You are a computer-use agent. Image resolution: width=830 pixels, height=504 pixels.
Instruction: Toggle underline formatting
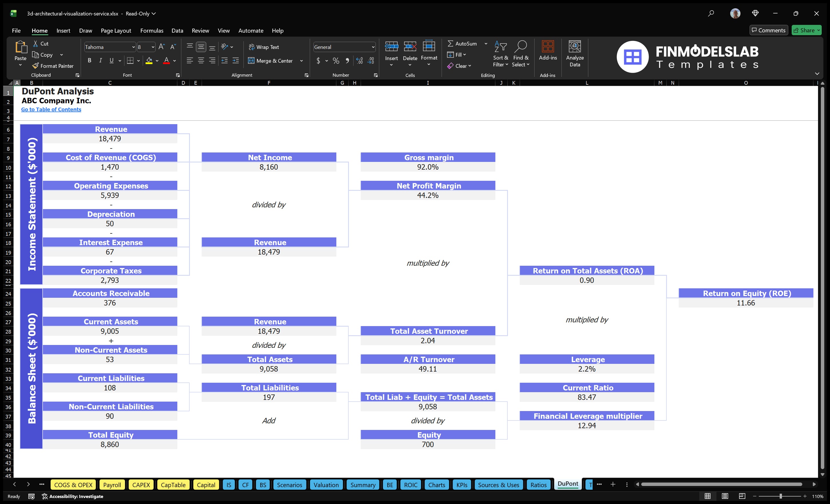(x=111, y=60)
